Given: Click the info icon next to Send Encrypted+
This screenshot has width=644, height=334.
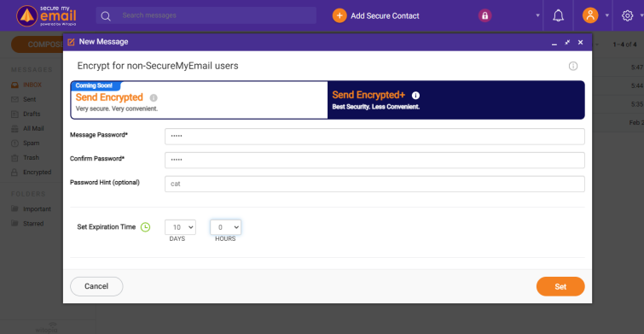Looking at the screenshot, I should click(x=415, y=96).
